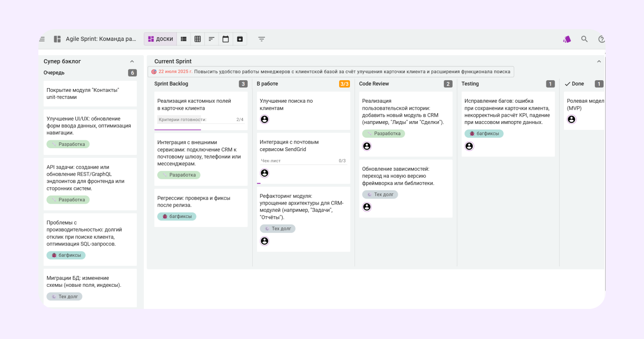This screenshot has height=339, width=644.
Task: Open the filter options icon
Action: pos(262,39)
